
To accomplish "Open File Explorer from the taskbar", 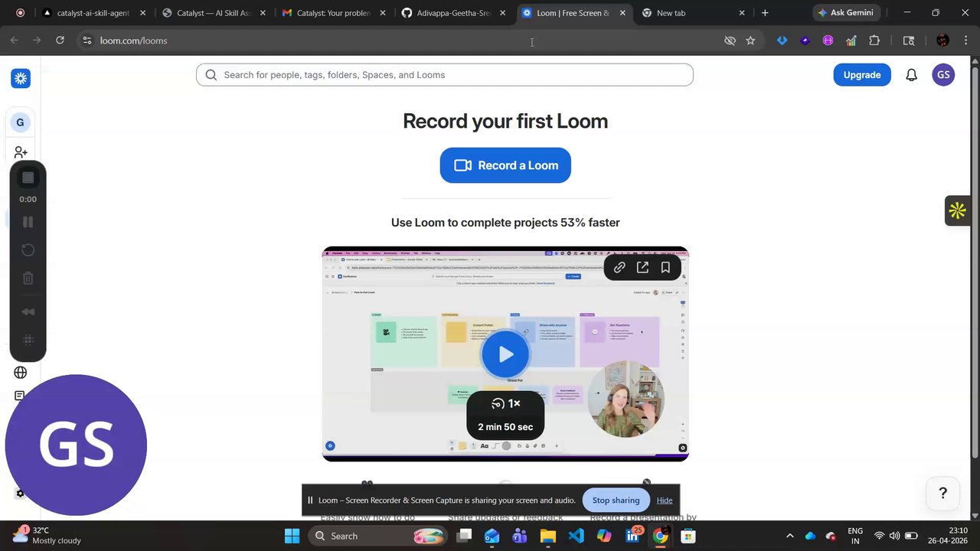I will tap(547, 536).
